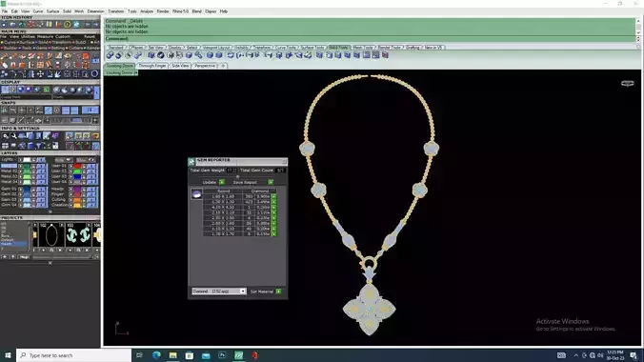
Task: Show hidden system tray icons
Action: click(x=575, y=355)
